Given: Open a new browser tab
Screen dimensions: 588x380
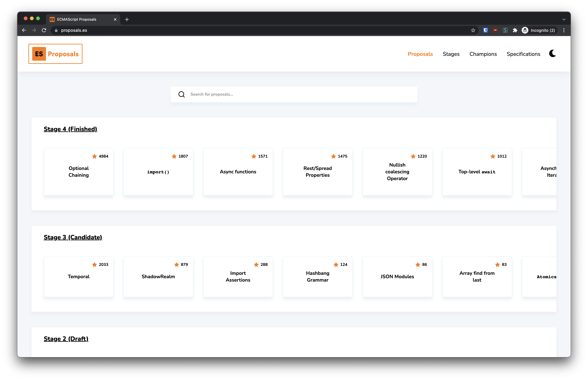Looking at the screenshot, I should click(x=127, y=19).
